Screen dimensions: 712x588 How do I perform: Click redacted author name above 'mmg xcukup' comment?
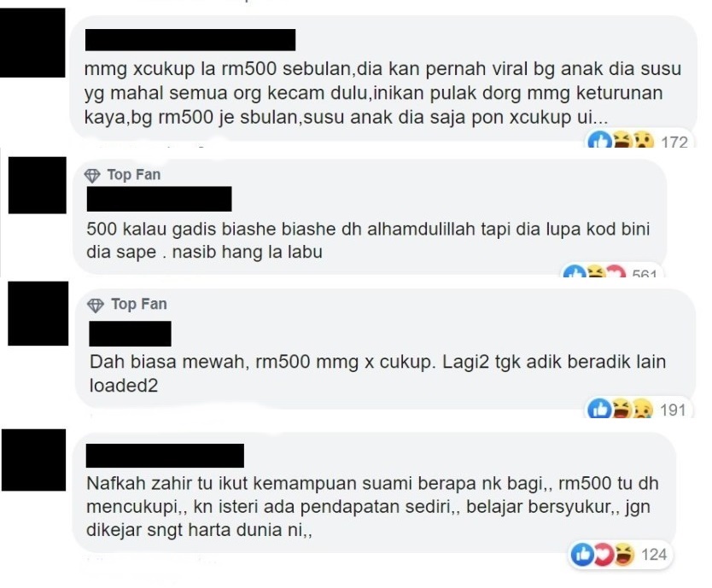tap(190, 39)
